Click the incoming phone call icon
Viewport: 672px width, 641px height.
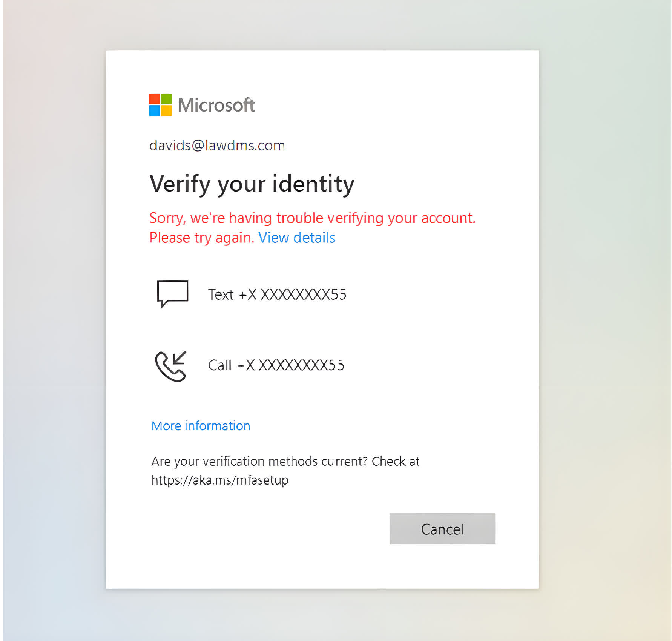coord(171,366)
